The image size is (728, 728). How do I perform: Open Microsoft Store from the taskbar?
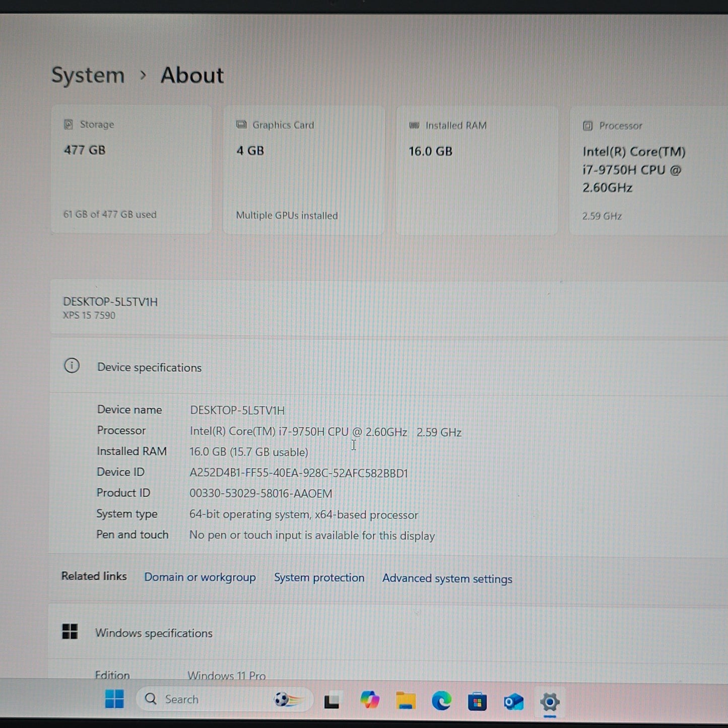coord(477,701)
